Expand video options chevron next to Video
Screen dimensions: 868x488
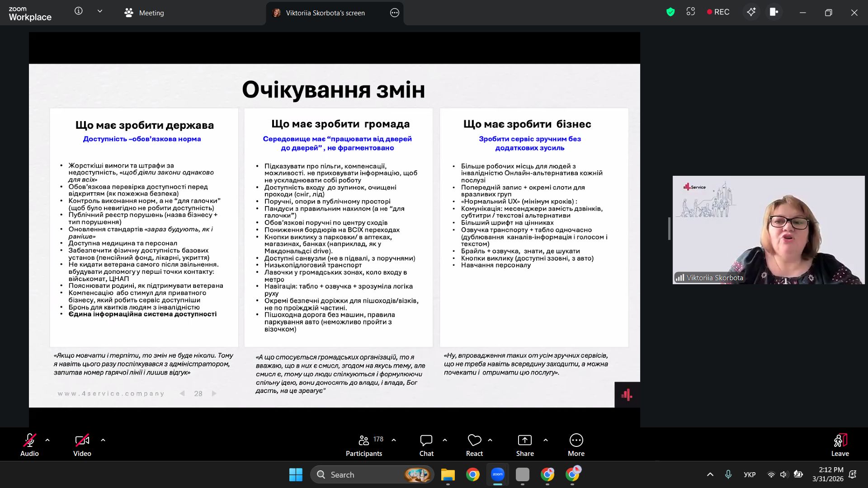click(x=103, y=440)
